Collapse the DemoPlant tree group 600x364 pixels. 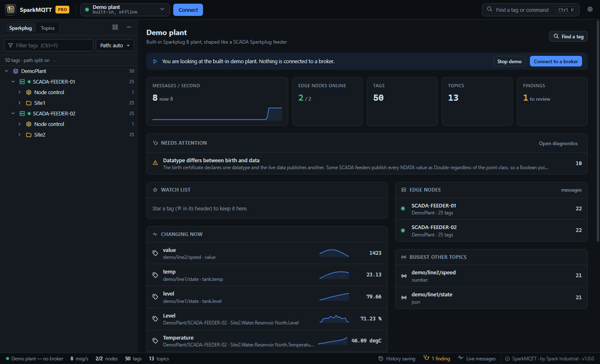click(x=7, y=71)
